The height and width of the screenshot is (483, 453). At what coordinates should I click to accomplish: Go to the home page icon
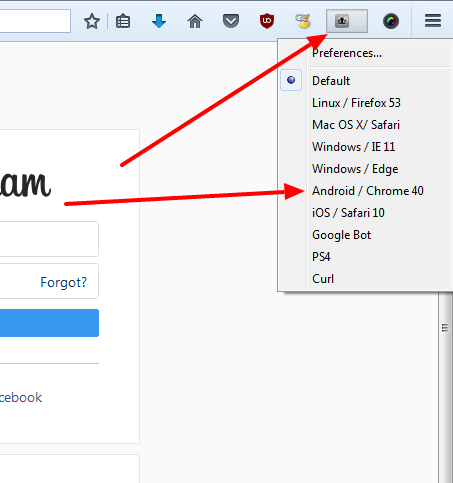195,21
